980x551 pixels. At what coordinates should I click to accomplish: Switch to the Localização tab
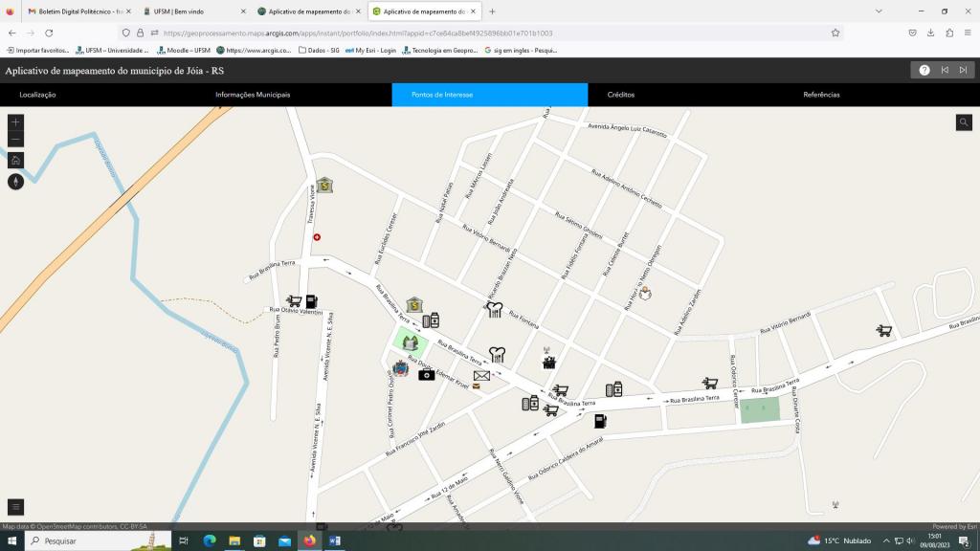(38, 95)
